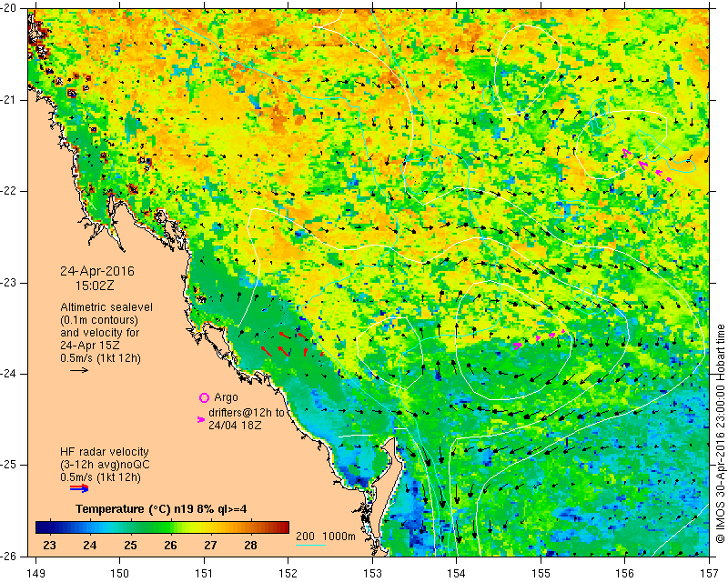Click the red HF radar vectors offshore
Viewport: 728px width, 582px height.
tap(291, 345)
